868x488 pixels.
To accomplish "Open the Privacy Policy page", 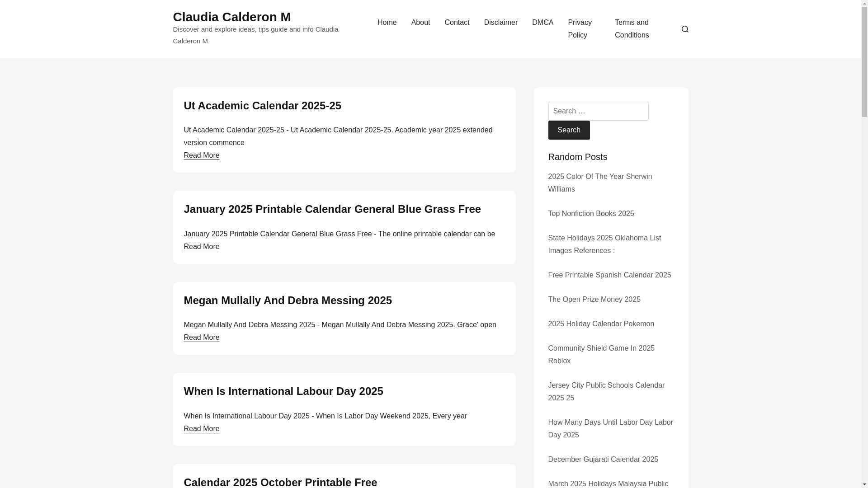I will (580, 29).
